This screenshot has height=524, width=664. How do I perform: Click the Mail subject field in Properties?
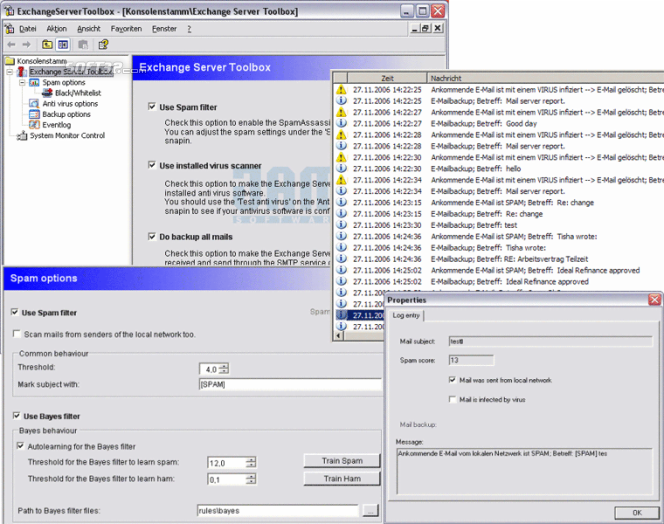tap(551, 341)
